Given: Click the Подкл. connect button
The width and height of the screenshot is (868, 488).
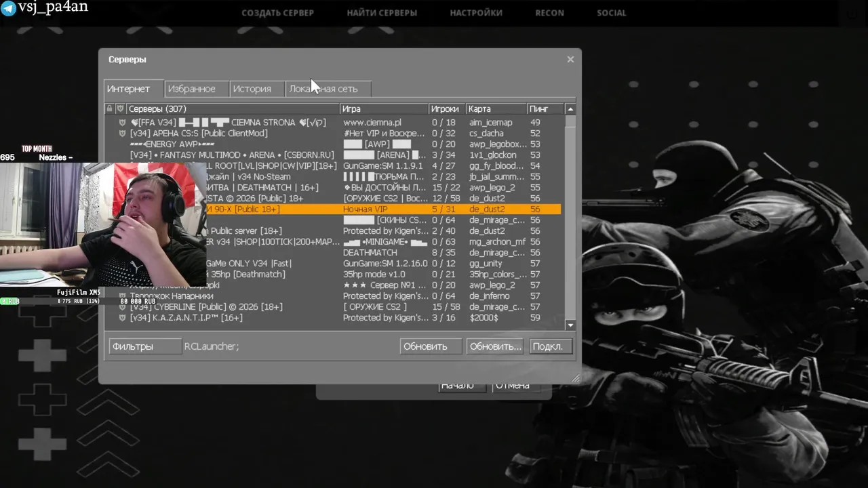Looking at the screenshot, I should (x=551, y=346).
